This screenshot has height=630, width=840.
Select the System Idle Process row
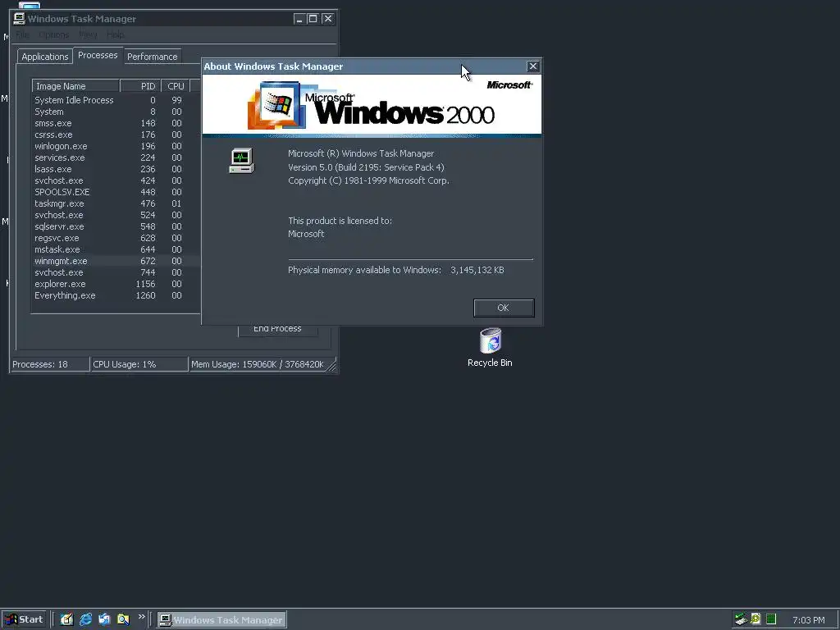pos(116,100)
